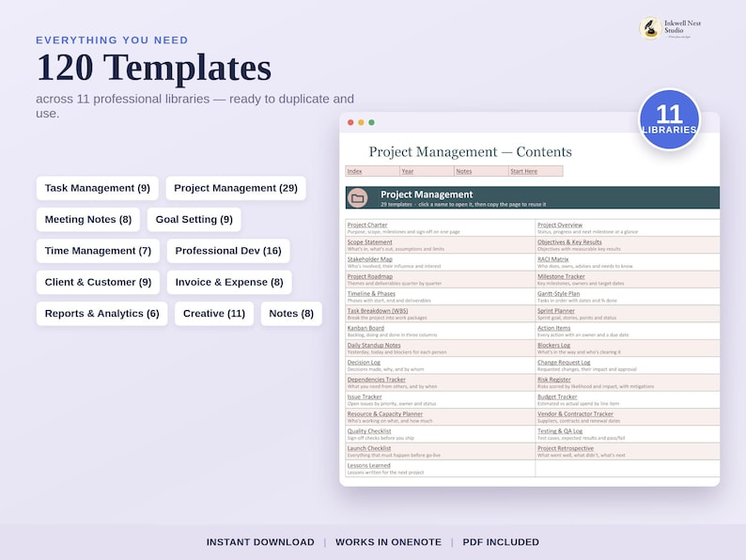Open the Gantt-Style Plan link
This screenshot has height=560, width=746.
[x=558, y=293]
